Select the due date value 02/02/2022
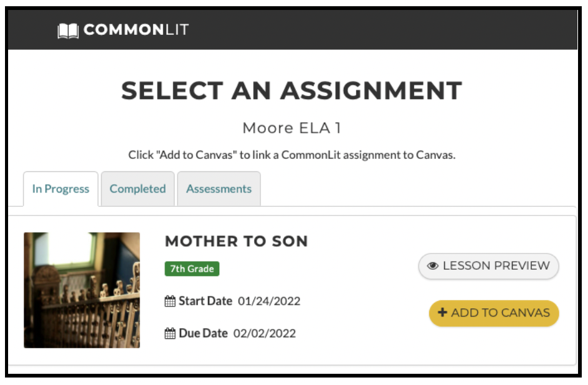This screenshot has width=588, height=385. pyautogui.click(x=265, y=333)
